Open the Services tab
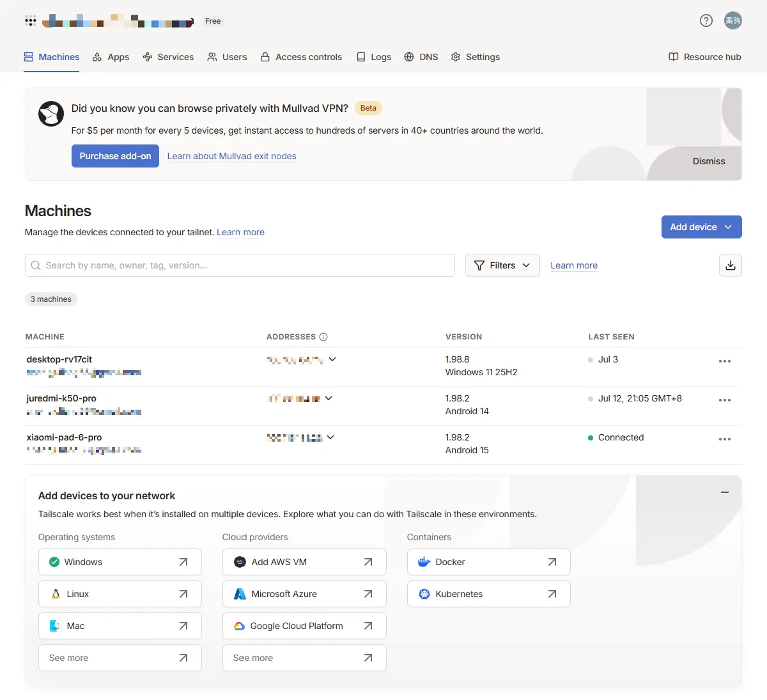This screenshot has height=700, width=767. coord(168,57)
